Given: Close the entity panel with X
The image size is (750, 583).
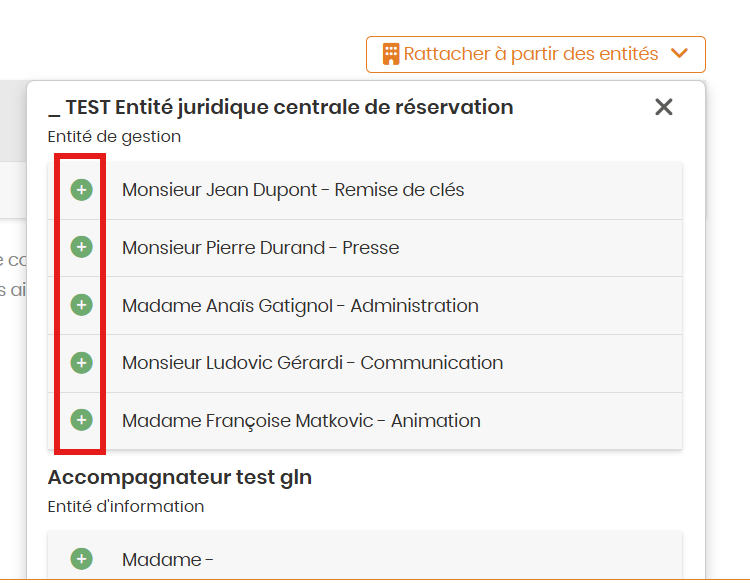Looking at the screenshot, I should pyautogui.click(x=664, y=107).
